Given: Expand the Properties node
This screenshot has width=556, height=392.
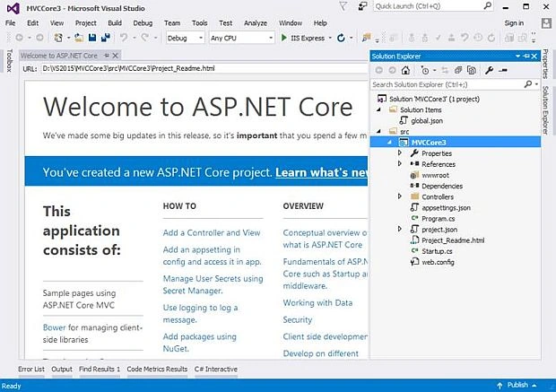Looking at the screenshot, I should [x=400, y=152].
